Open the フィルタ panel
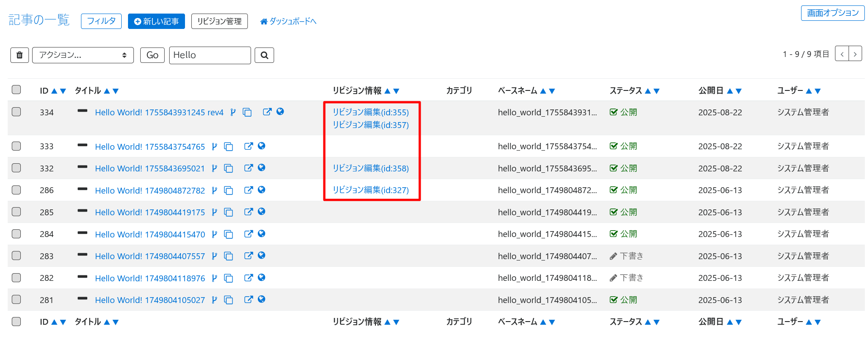 click(101, 21)
